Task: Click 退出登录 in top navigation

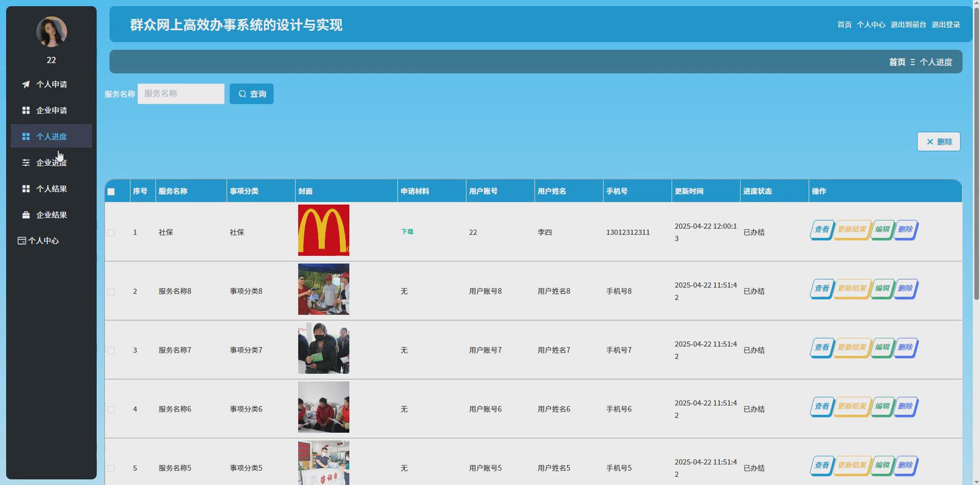Action: pyautogui.click(x=945, y=25)
